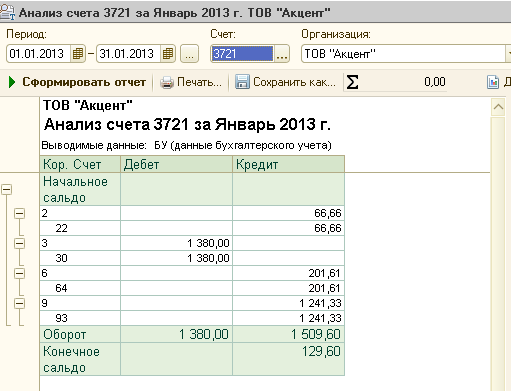Collapse group row 3
The width and height of the screenshot is (511, 391).
point(20,243)
